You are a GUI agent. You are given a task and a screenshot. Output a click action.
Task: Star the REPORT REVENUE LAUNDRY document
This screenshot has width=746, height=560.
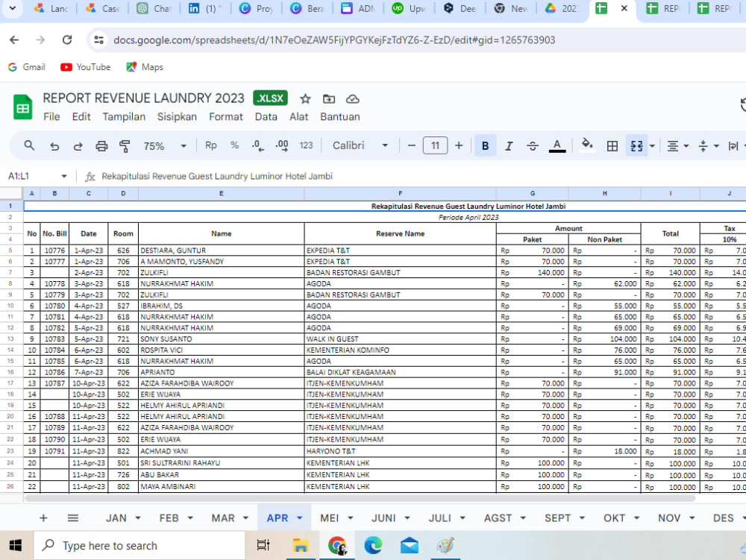click(305, 99)
